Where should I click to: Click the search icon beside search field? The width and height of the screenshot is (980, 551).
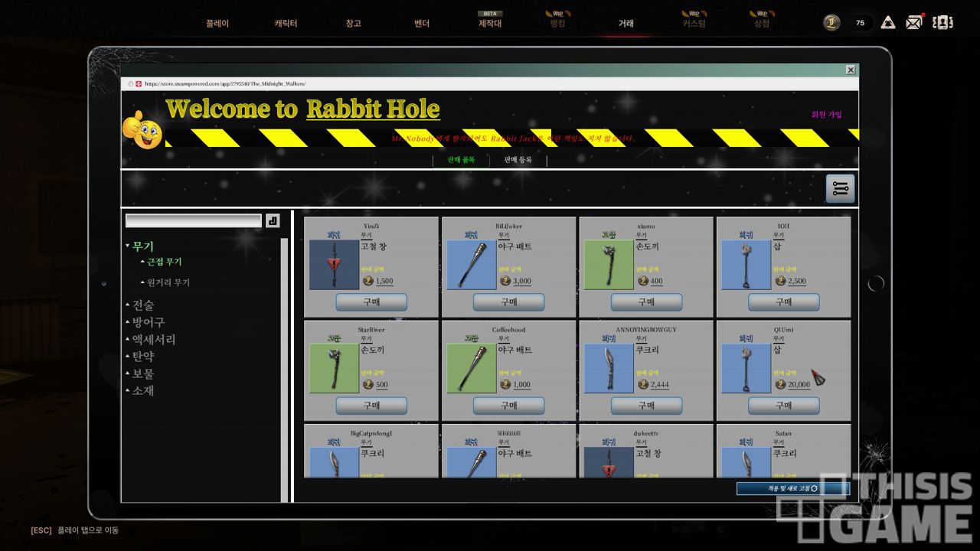coord(273,220)
